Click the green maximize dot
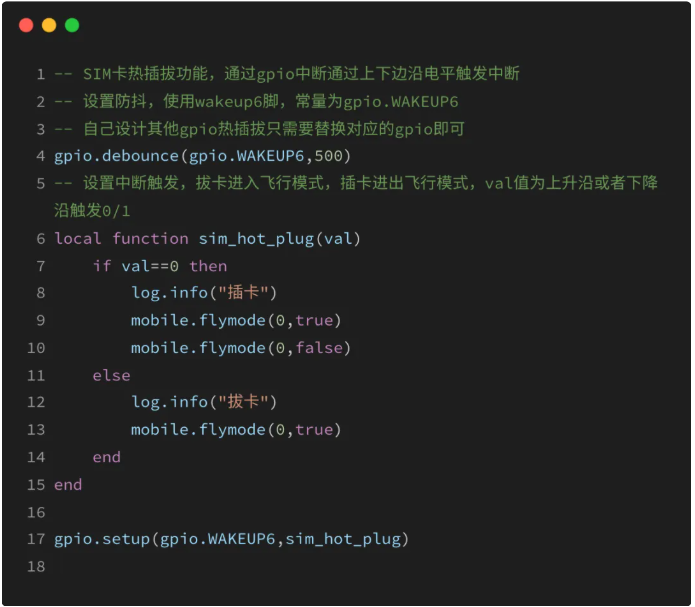Image resolution: width=695 pixels, height=607 pixels. 72,25
